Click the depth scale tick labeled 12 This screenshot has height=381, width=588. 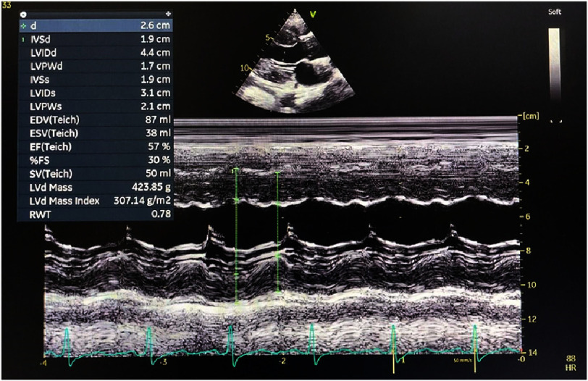click(x=532, y=319)
